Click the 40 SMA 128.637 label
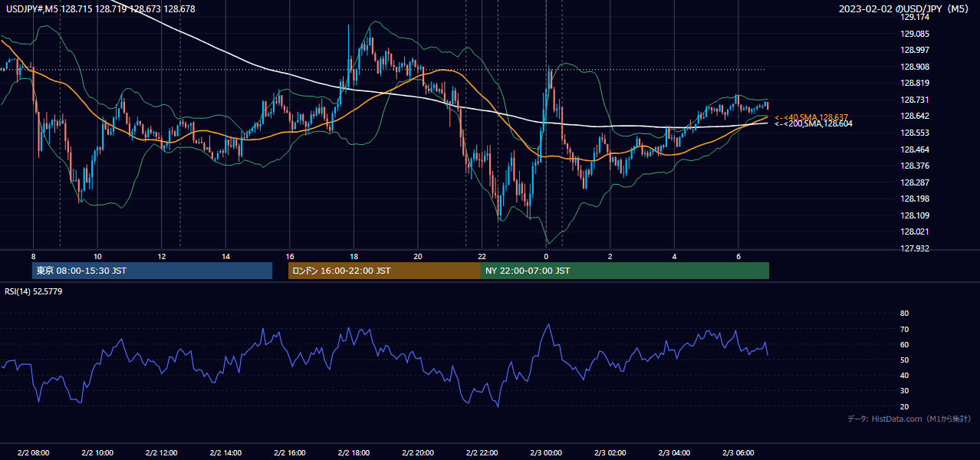 [x=811, y=117]
